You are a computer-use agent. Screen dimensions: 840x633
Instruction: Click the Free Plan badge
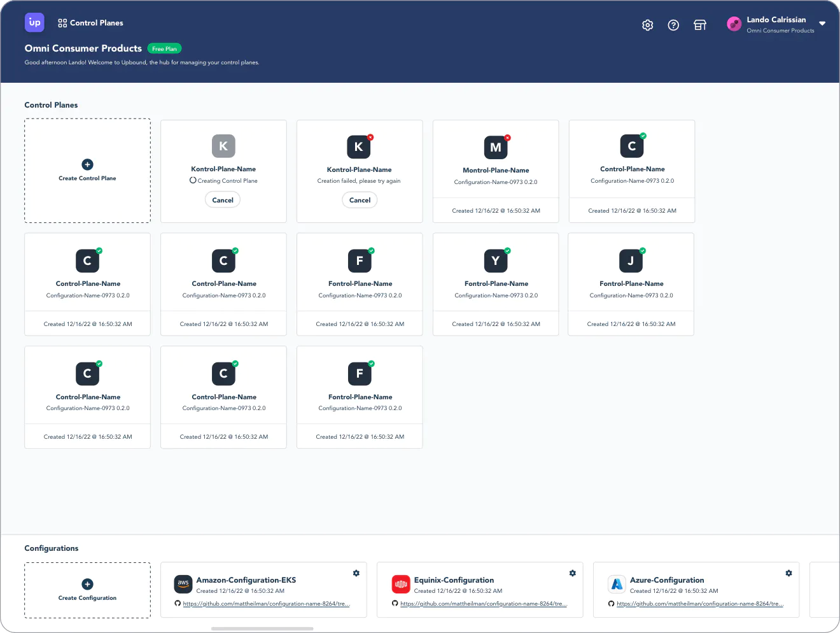coord(165,48)
